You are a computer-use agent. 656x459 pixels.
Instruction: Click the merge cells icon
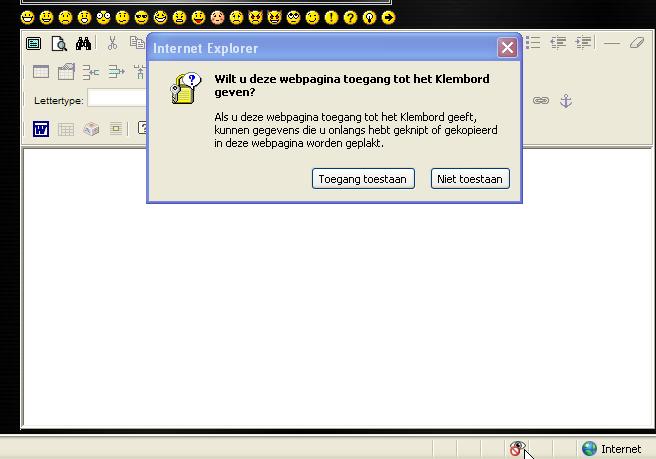(90, 72)
